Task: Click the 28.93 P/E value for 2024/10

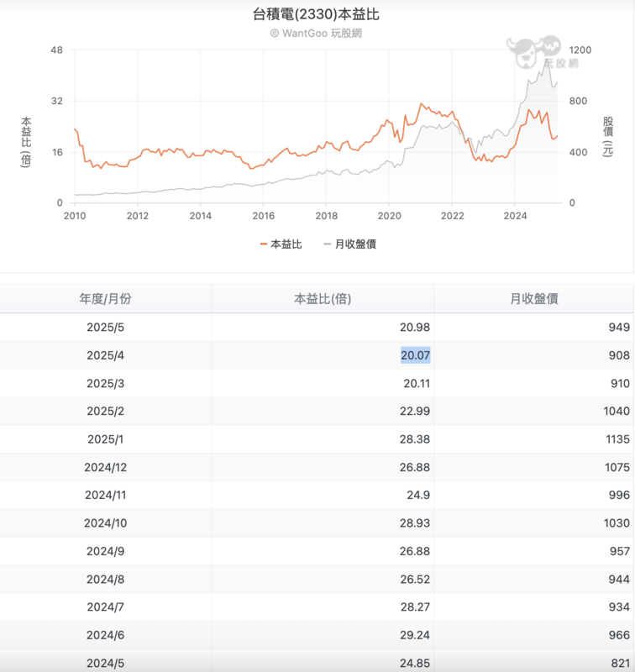Action: click(415, 523)
